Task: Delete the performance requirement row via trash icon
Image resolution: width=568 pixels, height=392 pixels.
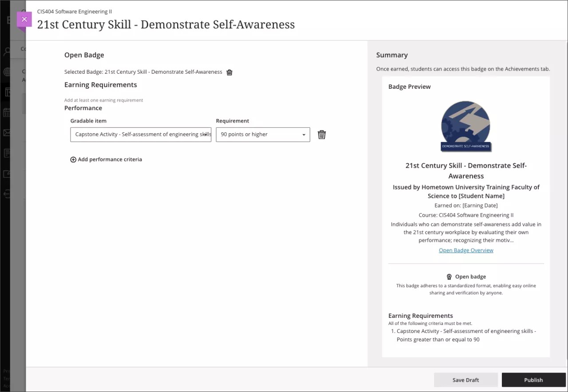Action: pyautogui.click(x=322, y=134)
